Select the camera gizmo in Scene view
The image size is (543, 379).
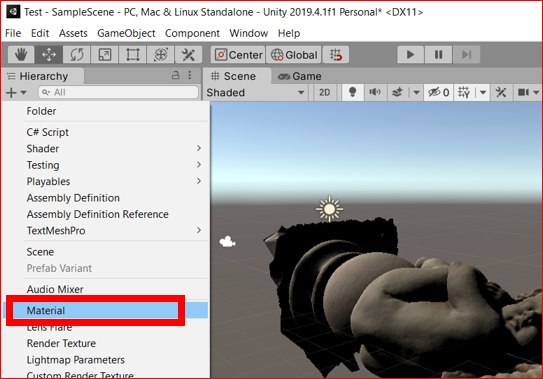click(228, 241)
